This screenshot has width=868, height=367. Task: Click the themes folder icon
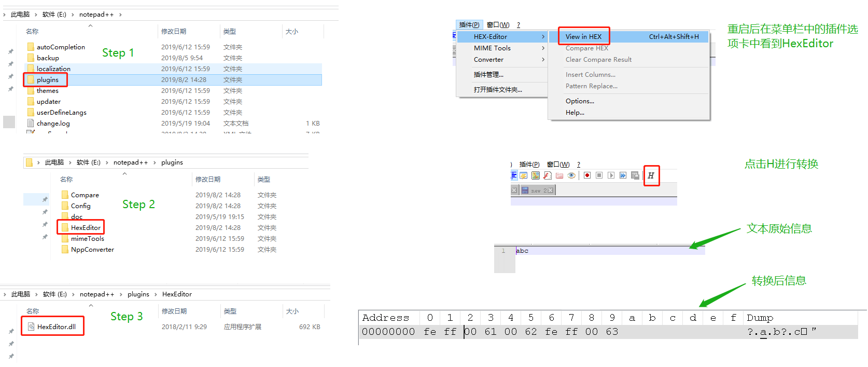coord(31,90)
